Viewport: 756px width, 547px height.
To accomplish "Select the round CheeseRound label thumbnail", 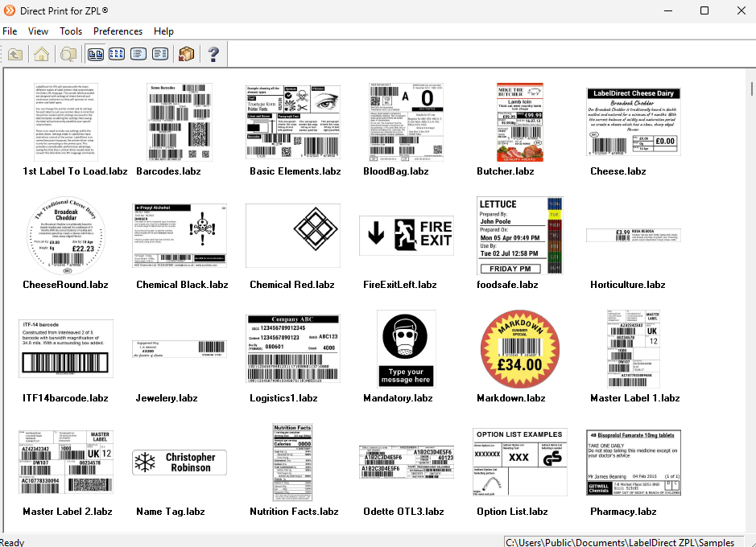I will tap(66, 236).
